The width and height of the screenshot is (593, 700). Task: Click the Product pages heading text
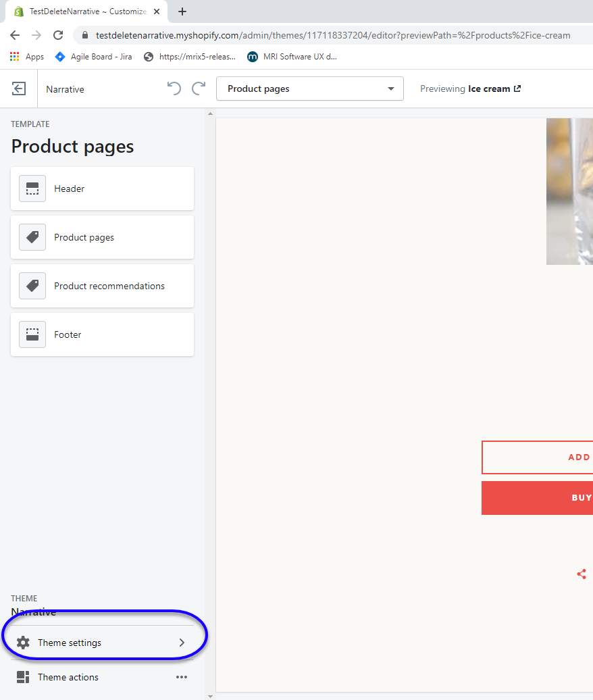(72, 147)
